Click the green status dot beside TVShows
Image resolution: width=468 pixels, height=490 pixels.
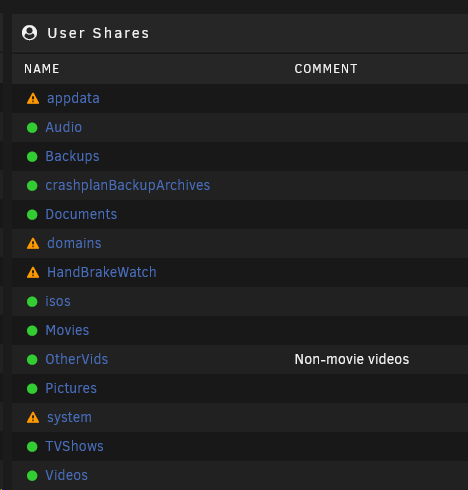click(32, 447)
